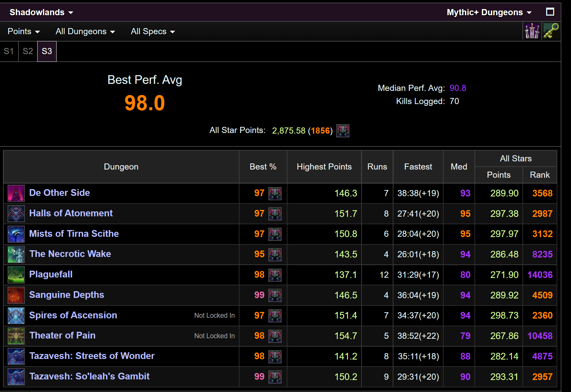Image resolution: width=571 pixels, height=392 pixels.
Task: Click the Dungeon column header
Action: click(121, 167)
